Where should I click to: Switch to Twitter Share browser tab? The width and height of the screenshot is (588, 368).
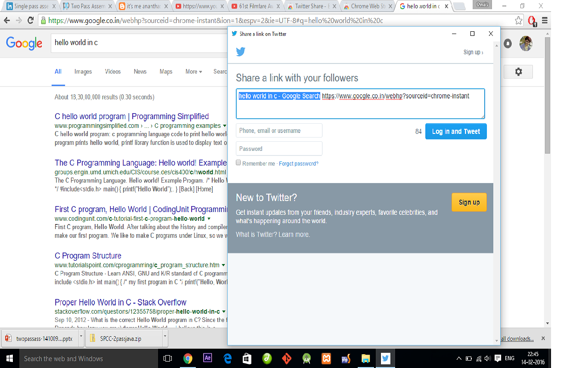pos(311,6)
